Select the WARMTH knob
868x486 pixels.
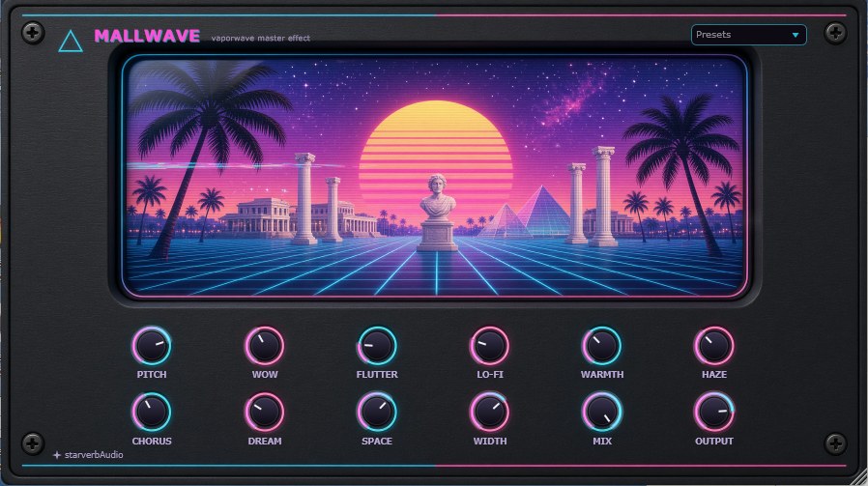602,346
